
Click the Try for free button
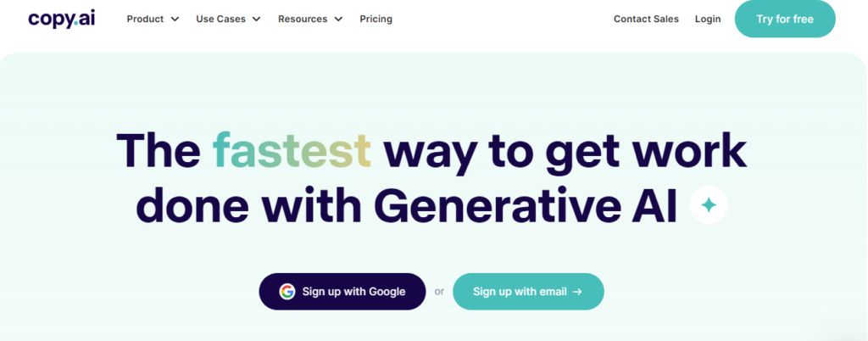785,19
